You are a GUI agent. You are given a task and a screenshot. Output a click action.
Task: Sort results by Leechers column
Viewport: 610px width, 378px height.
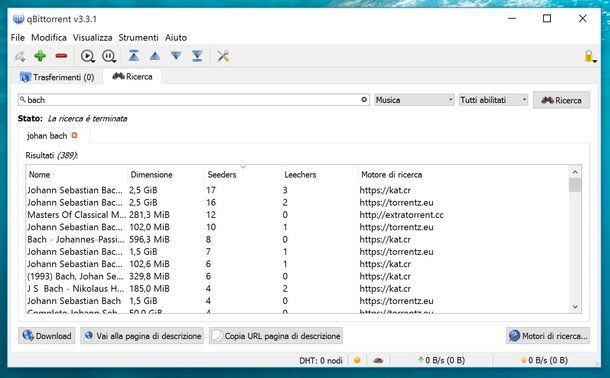[x=319, y=175]
